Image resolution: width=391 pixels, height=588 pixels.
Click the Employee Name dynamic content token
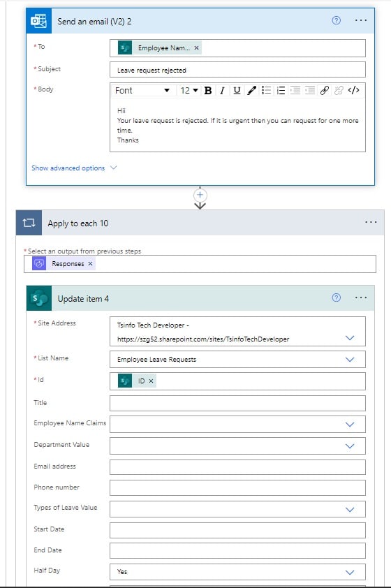tap(159, 48)
